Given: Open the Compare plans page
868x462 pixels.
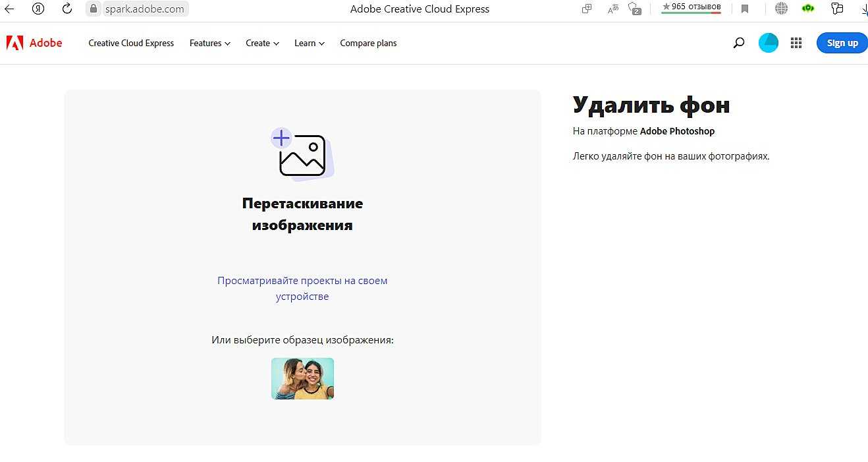Looking at the screenshot, I should [x=368, y=43].
